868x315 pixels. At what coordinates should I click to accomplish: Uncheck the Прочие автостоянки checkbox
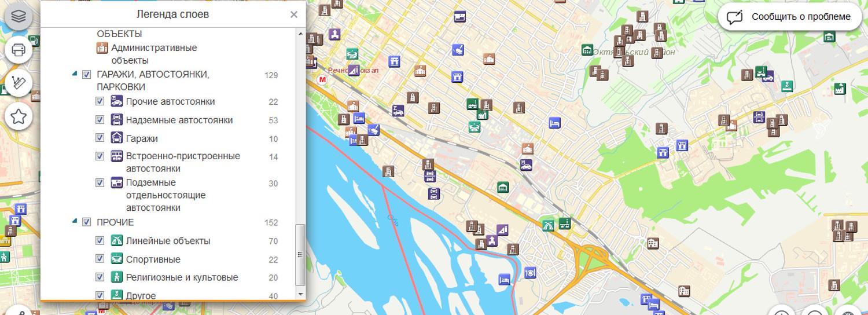click(x=100, y=101)
